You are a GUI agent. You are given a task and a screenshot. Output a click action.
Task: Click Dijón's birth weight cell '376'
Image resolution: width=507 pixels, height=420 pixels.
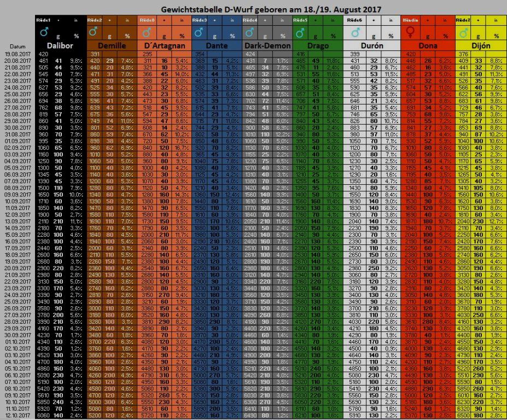463,54
